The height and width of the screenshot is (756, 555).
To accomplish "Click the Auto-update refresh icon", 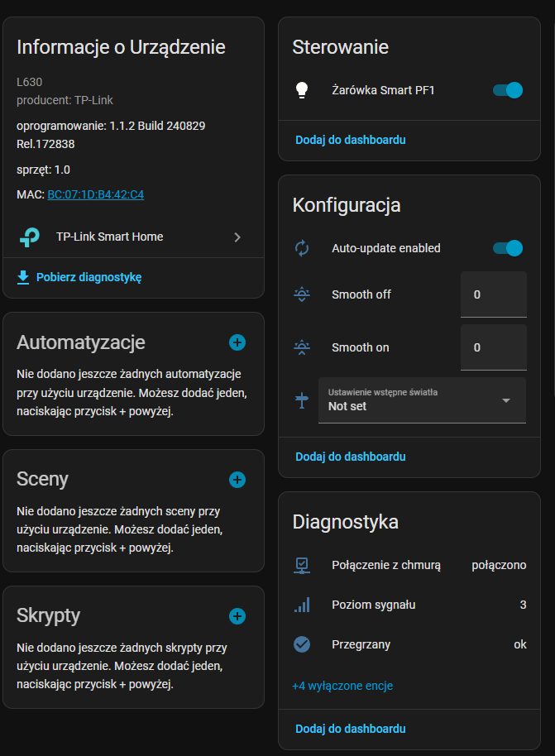I will tap(302, 248).
